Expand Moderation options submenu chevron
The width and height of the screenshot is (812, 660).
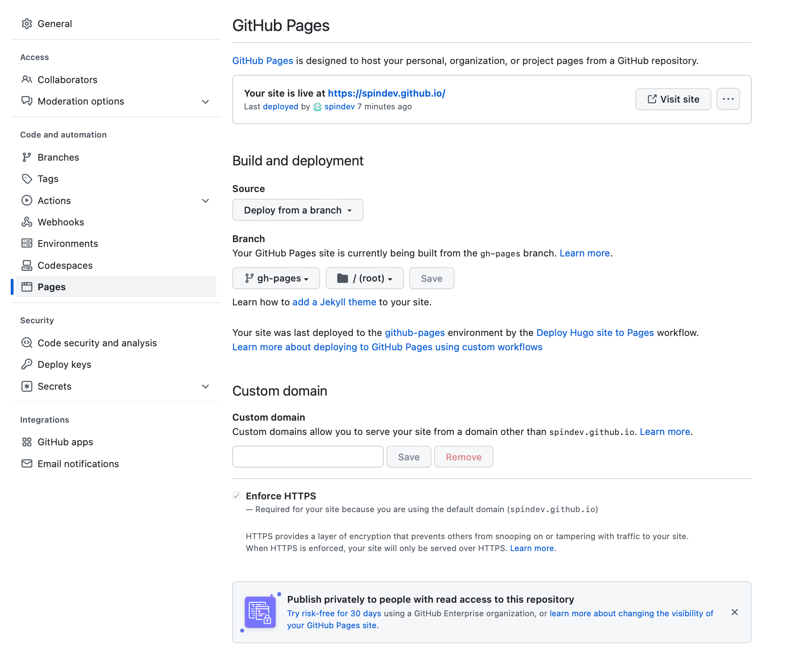(x=205, y=101)
